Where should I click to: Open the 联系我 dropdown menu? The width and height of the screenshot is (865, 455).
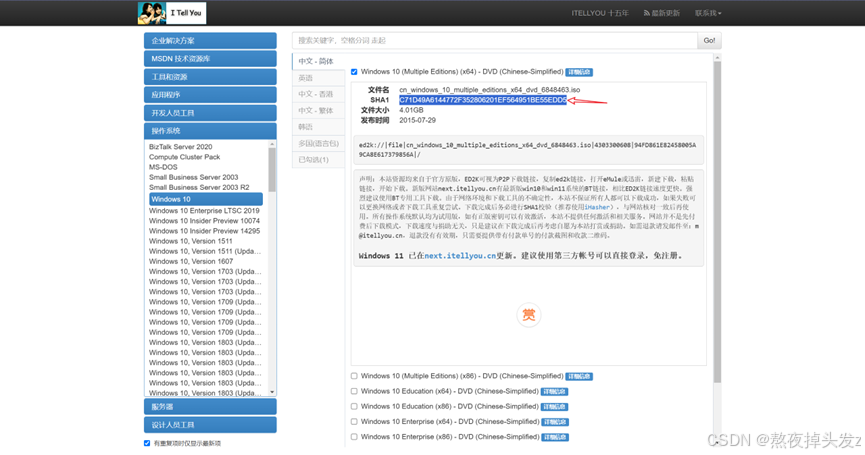[708, 13]
